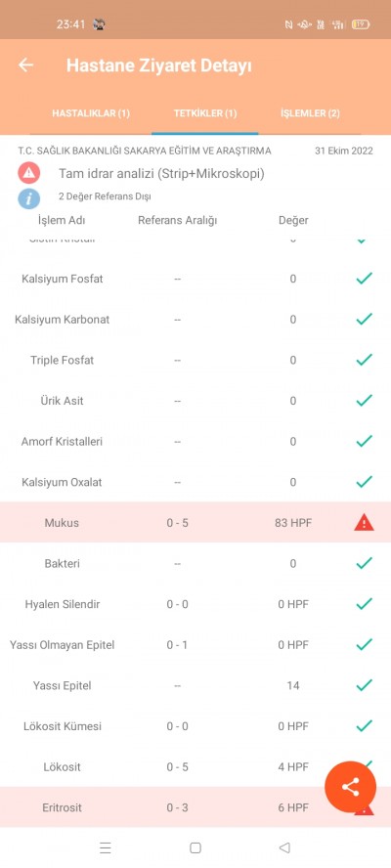Tap the Android recent apps menu icon

(106, 847)
